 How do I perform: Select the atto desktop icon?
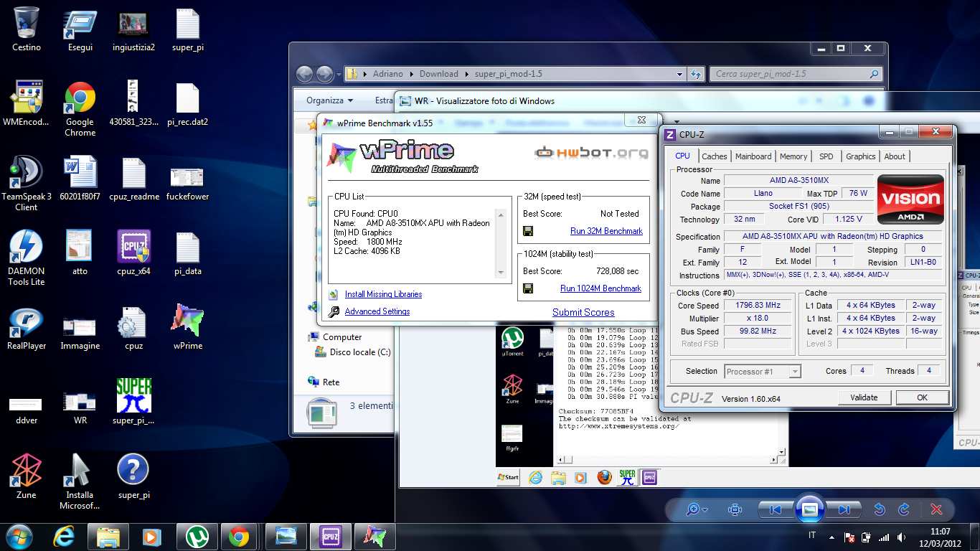click(80, 253)
